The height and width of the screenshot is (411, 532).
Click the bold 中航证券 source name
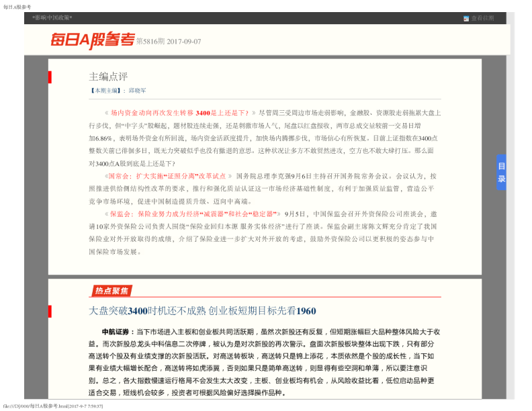tap(116, 332)
